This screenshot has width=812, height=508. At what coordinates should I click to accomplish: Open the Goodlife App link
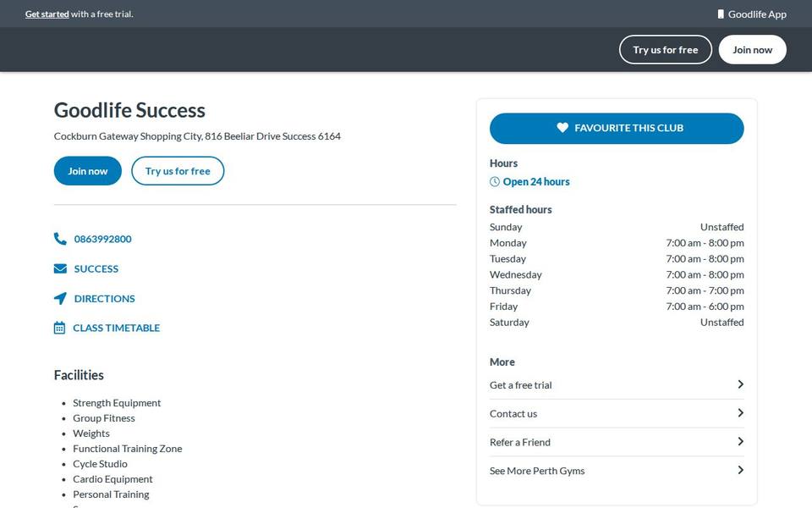point(752,14)
